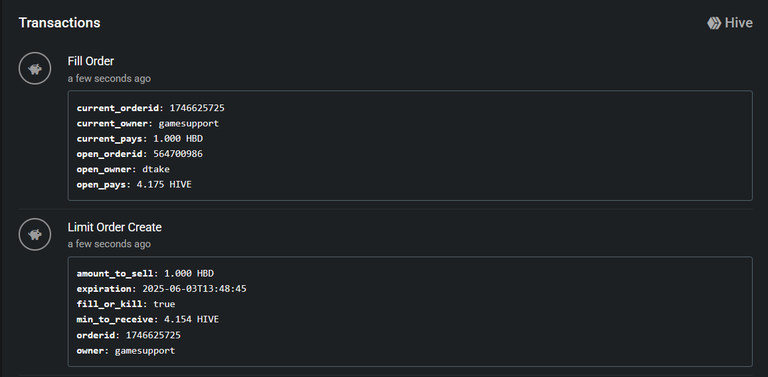Open the Hive network label

(x=739, y=23)
